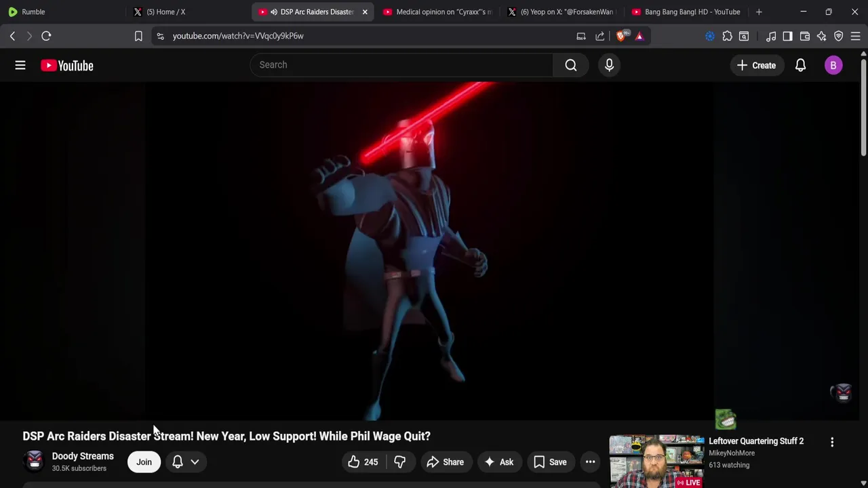Open more actions ellipsis under the video

pos(590,462)
